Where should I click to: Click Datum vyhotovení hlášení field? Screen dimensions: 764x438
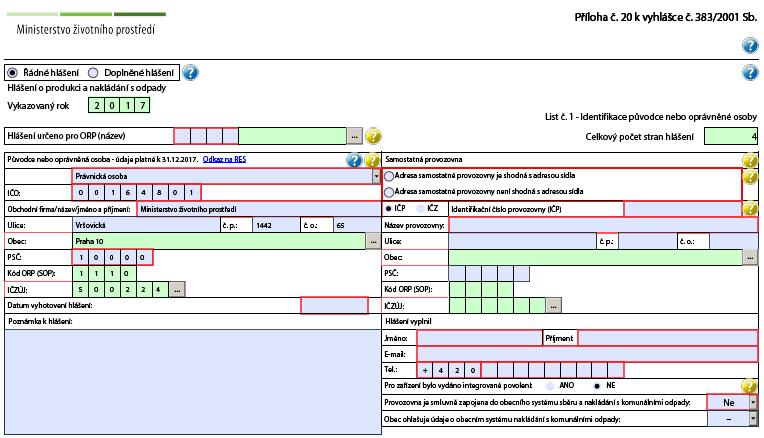pyautogui.click(x=334, y=305)
